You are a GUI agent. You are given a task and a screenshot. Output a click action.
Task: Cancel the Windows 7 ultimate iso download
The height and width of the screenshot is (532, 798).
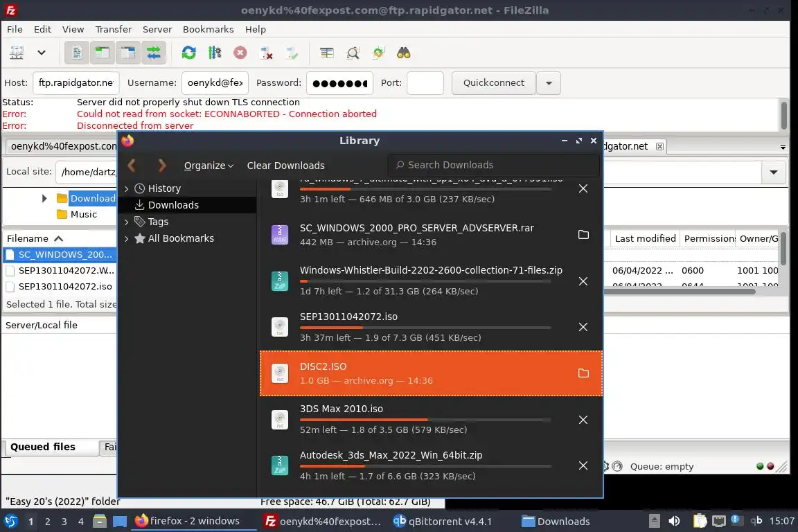point(583,188)
